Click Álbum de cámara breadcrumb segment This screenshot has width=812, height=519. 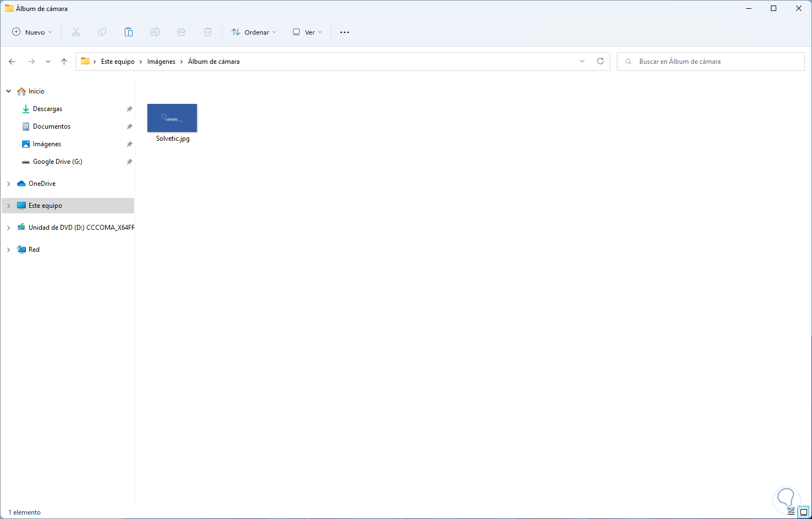pos(214,62)
